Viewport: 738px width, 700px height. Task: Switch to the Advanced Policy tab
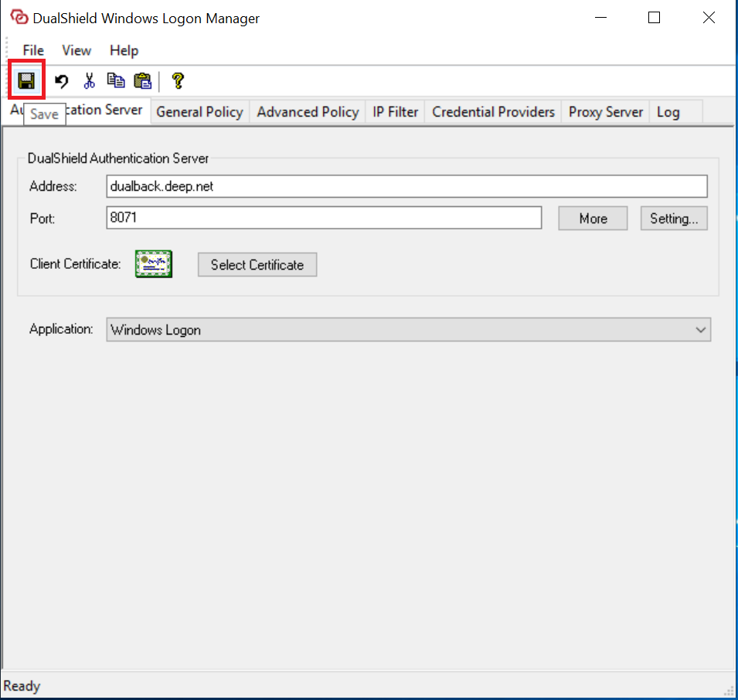coord(308,112)
